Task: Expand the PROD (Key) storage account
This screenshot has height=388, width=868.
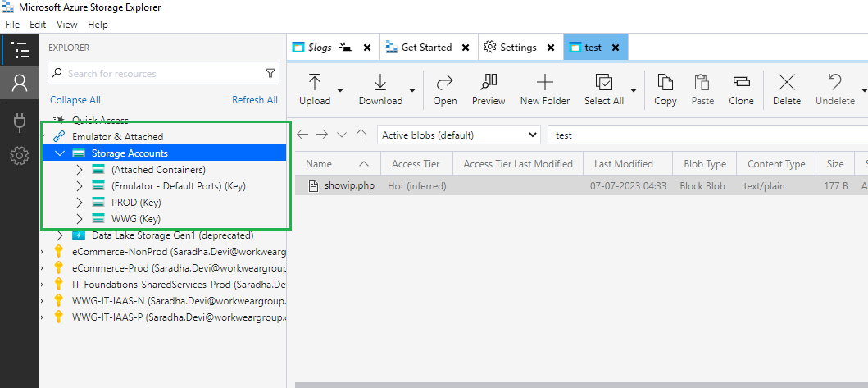Action: [79, 203]
